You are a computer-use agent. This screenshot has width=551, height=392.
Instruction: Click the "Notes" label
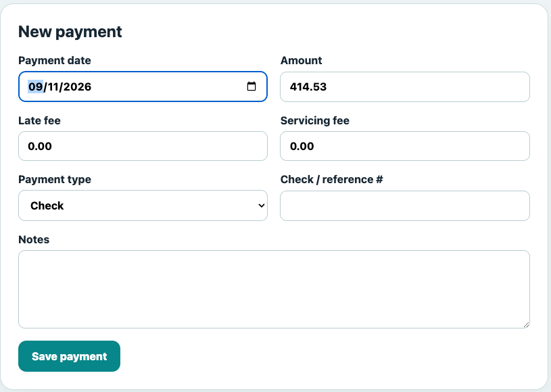click(x=34, y=239)
